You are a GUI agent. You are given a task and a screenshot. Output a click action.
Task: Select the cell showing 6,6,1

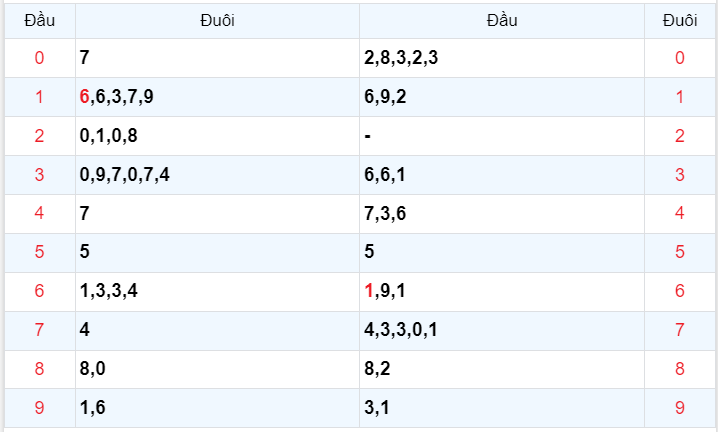[x=386, y=175]
